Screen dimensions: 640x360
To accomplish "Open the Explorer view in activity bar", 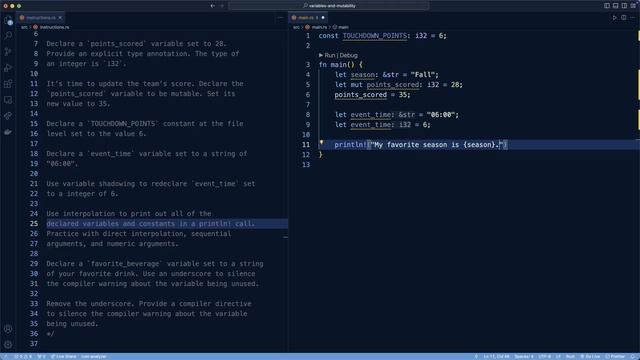I will pyautogui.click(x=8, y=20).
